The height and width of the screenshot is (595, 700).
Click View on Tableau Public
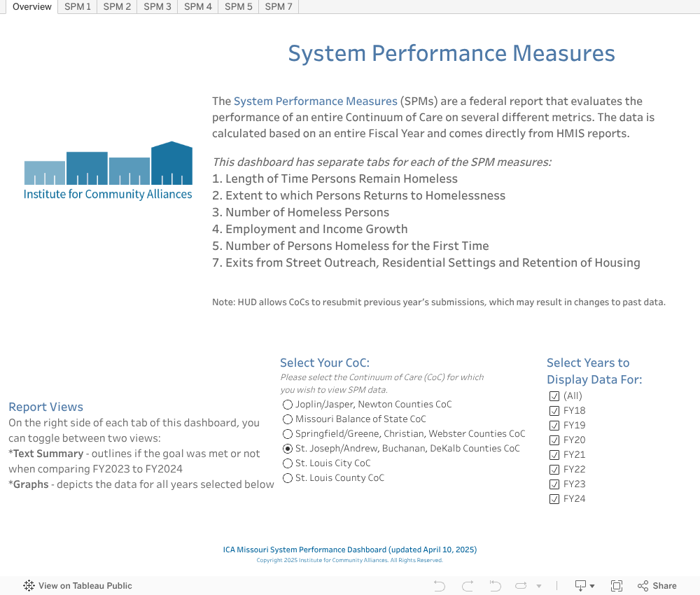[85, 586]
